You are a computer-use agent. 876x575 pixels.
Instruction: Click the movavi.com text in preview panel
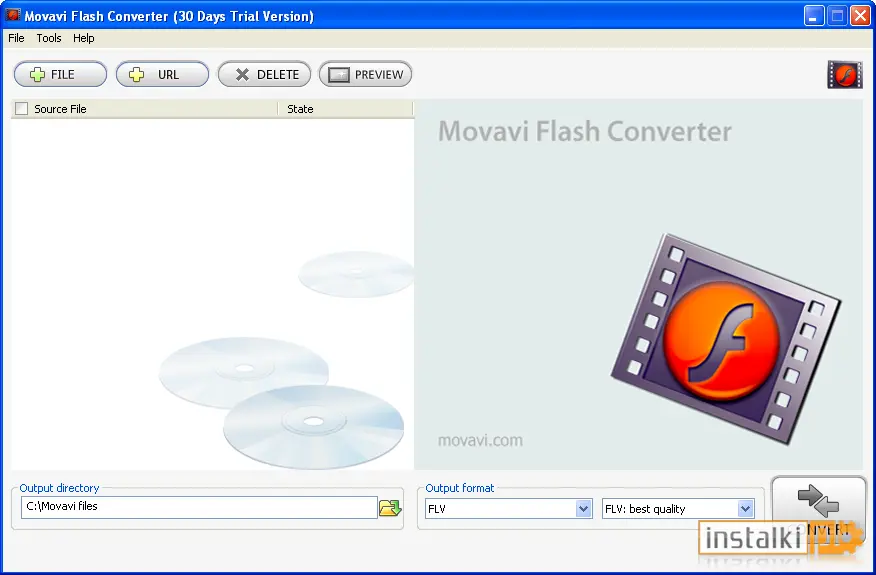click(x=480, y=440)
